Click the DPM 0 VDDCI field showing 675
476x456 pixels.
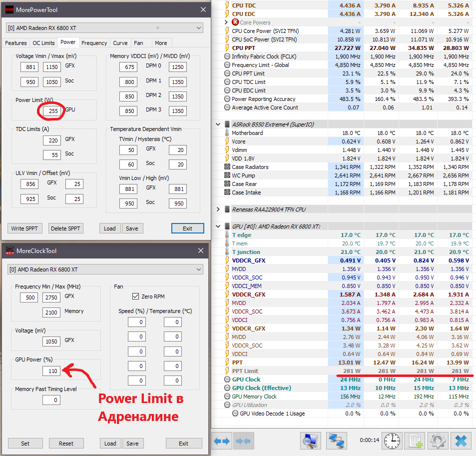click(128, 67)
